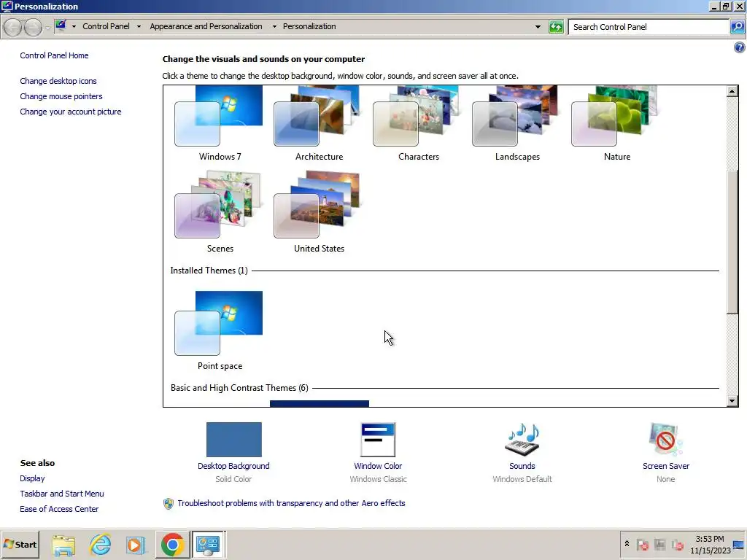
Task: Select the United States theme
Action: click(318, 212)
